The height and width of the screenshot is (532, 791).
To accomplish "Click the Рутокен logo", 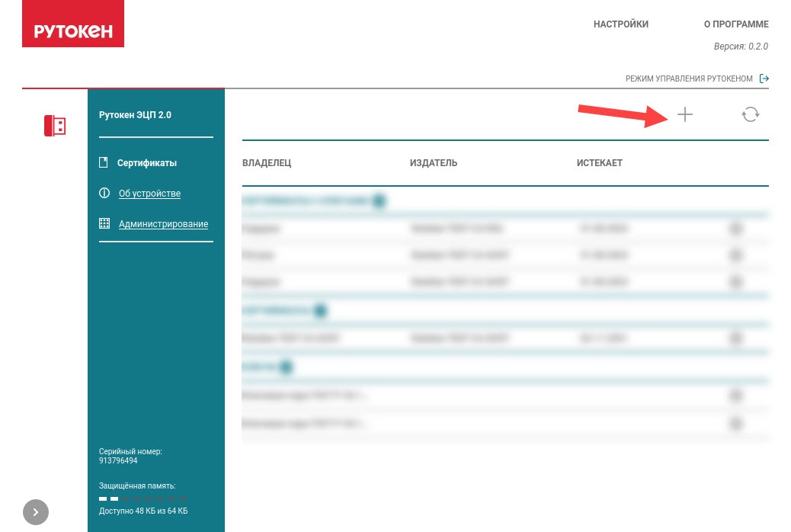I will point(73,24).
